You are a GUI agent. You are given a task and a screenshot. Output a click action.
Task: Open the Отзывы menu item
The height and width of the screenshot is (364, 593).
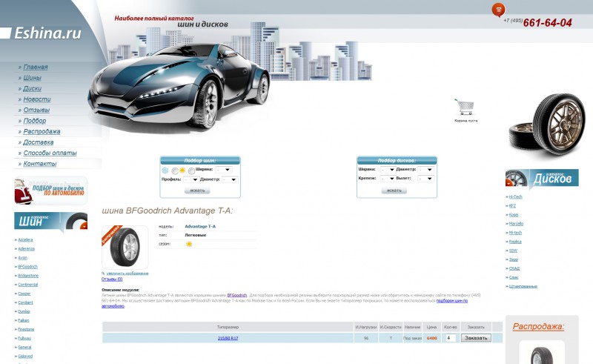[x=36, y=110]
